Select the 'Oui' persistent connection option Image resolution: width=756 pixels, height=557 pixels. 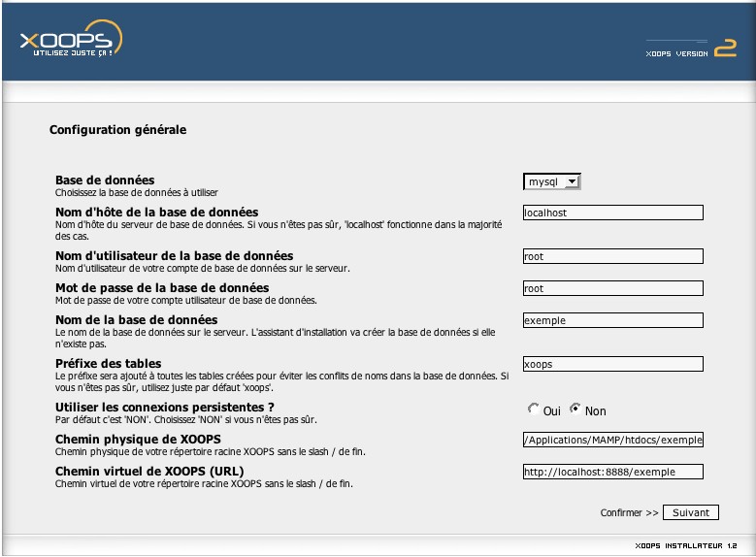pyautogui.click(x=533, y=410)
